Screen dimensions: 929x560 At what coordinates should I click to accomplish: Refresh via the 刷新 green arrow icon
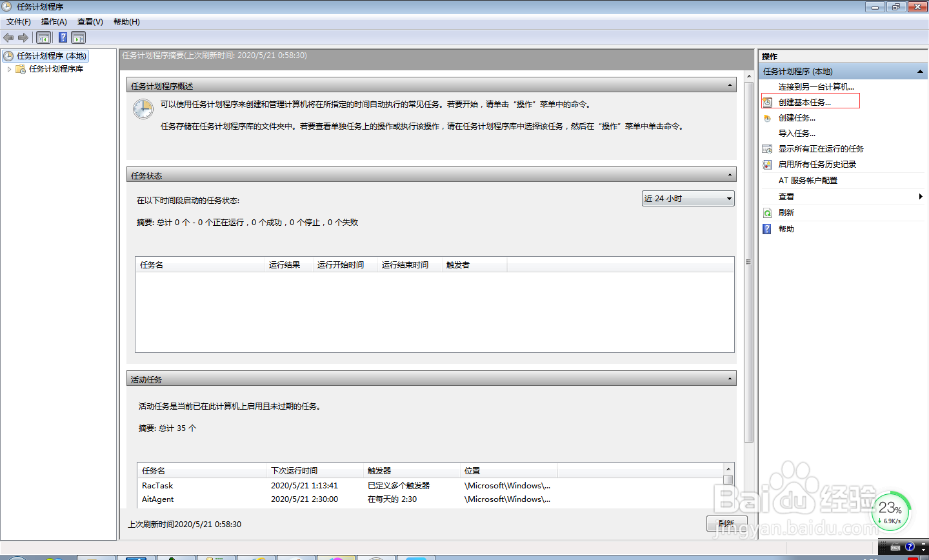click(x=767, y=212)
